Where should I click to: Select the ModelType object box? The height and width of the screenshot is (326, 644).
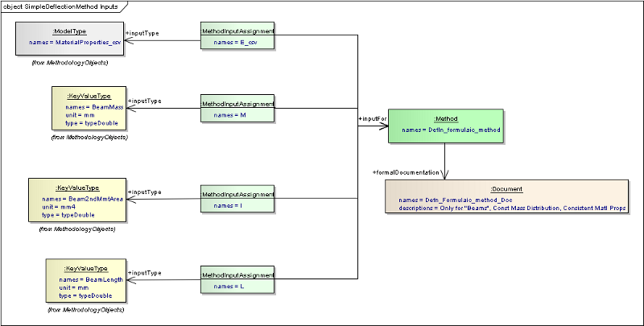(x=69, y=39)
